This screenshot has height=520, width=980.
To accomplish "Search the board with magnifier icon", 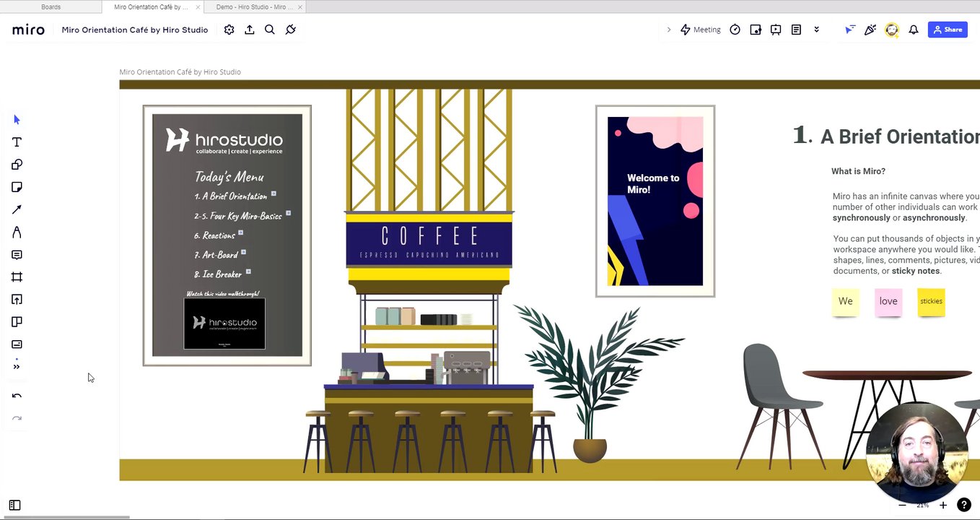I will (270, 30).
